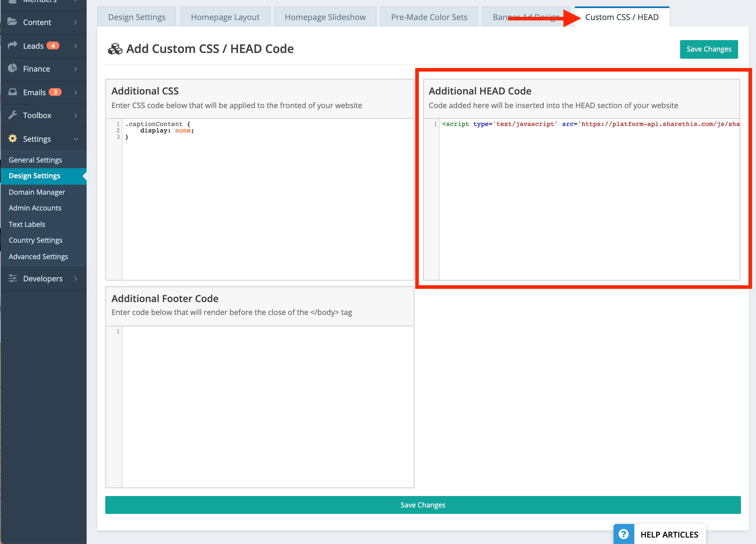Image resolution: width=756 pixels, height=544 pixels.
Task: Open Advanced Settings from sidebar
Action: [x=38, y=256]
